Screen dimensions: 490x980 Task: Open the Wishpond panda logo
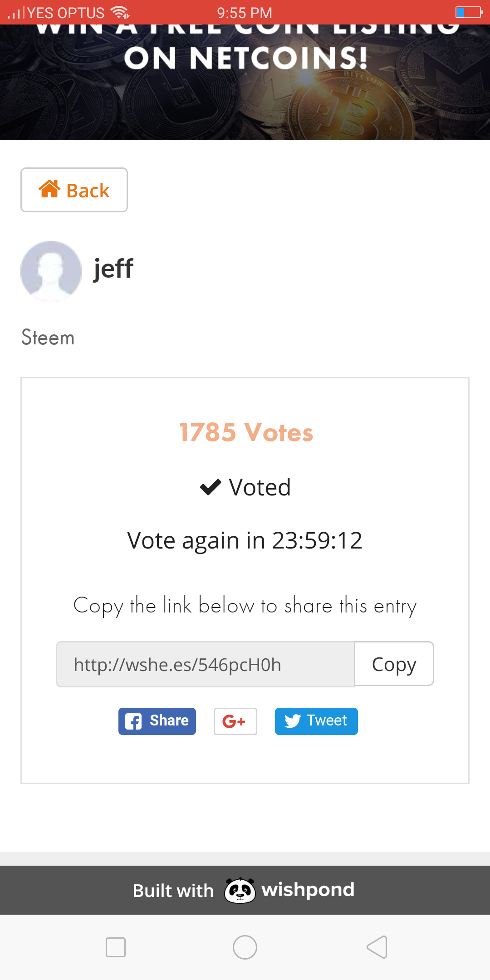pos(240,890)
